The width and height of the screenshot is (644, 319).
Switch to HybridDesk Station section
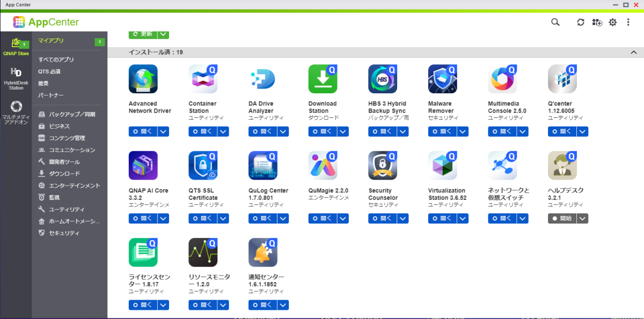[x=16, y=78]
